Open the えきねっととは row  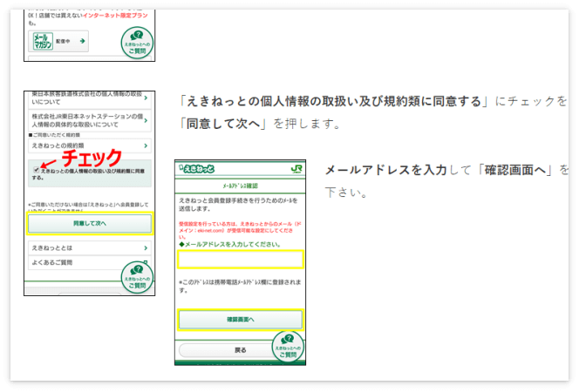coord(90,247)
